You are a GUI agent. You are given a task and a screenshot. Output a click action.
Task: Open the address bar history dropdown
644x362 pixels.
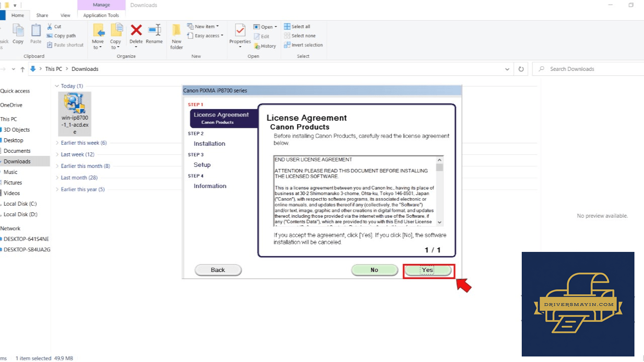(x=507, y=69)
